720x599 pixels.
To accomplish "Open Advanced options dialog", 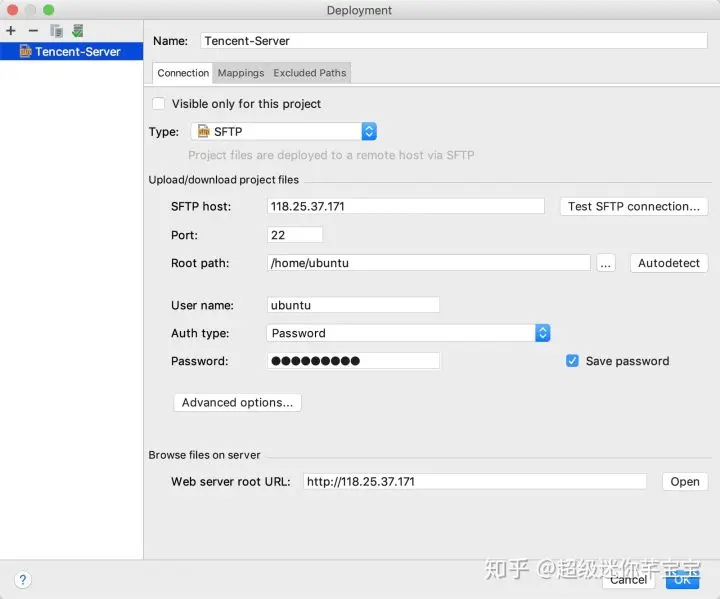I will [237, 402].
